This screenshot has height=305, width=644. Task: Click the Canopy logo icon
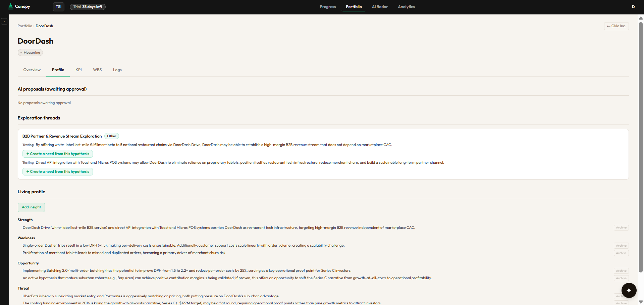[11, 6]
